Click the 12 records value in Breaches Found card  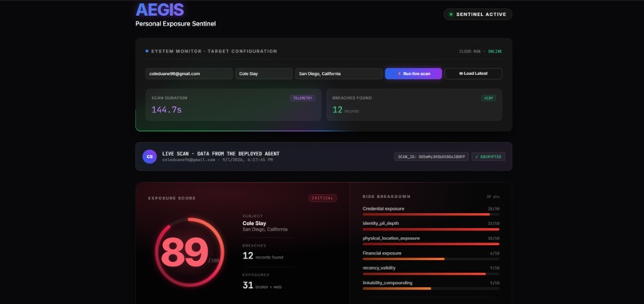[x=345, y=110]
